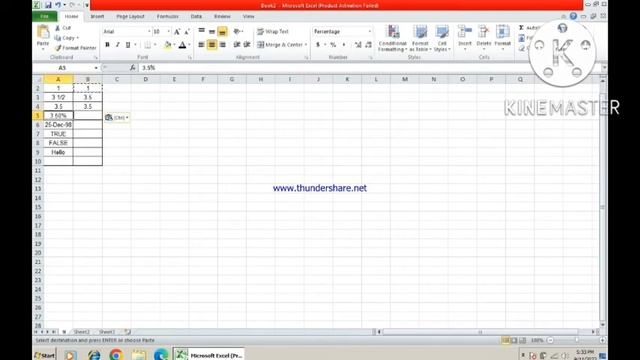Switch to the Formulas tab
Screen dimensions: 640x360
(x=167, y=16)
